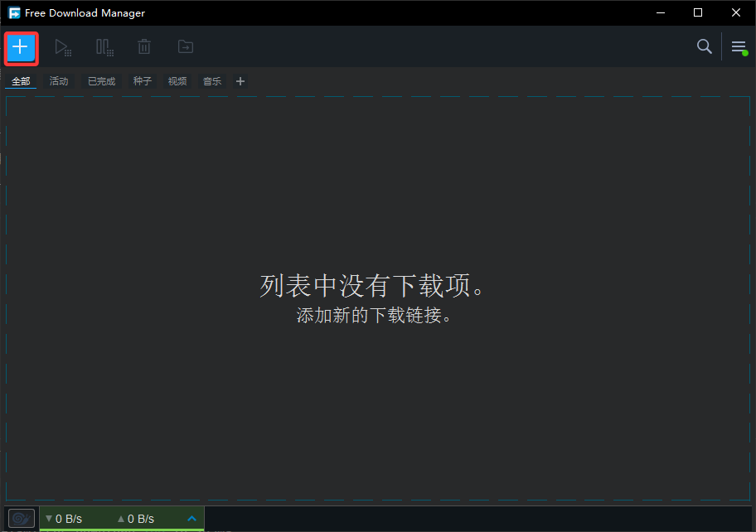The height and width of the screenshot is (532, 756).
Task: Click the download speed 0 B/s indicator
Action: (64, 519)
